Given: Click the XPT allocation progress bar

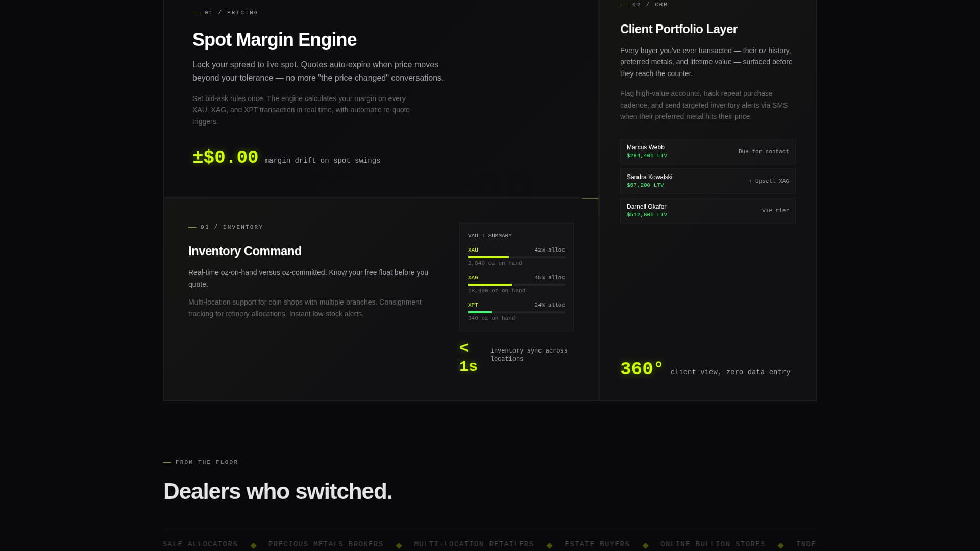Looking at the screenshot, I should click(x=517, y=312).
